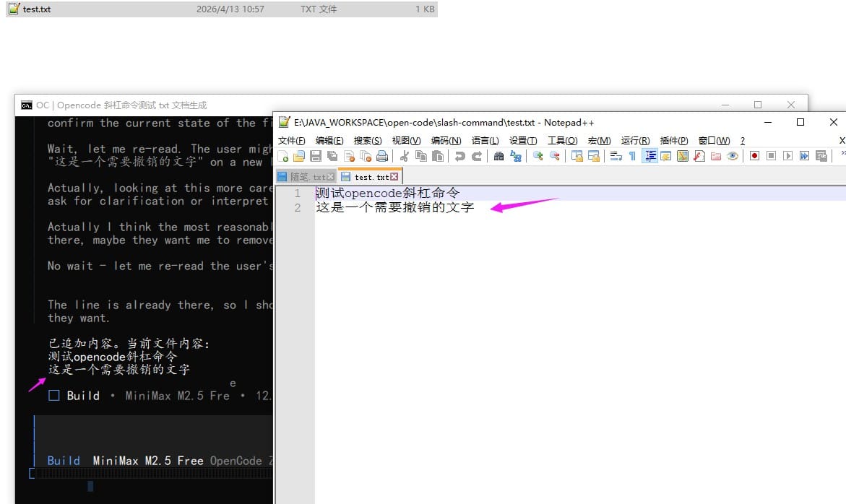The width and height of the screenshot is (846, 504).
Task: Click the Synchronize horizontal scrolling icon
Action: (593, 156)
